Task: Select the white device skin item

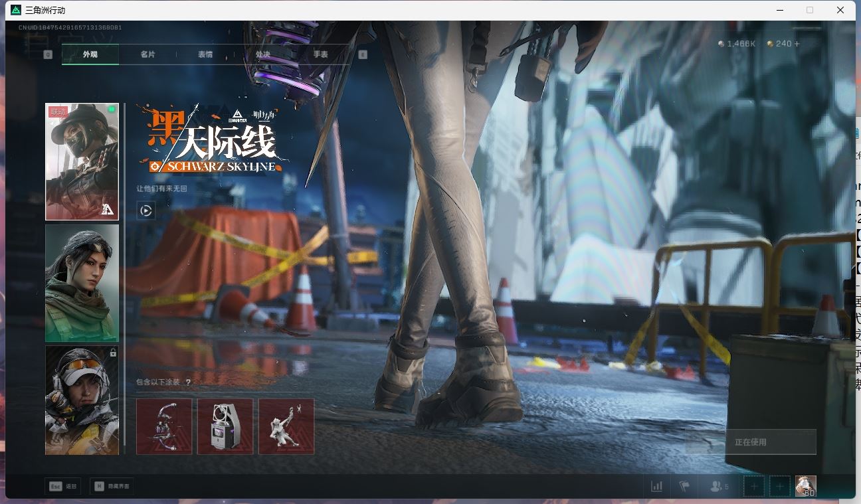Action: (x=225, y=426)
